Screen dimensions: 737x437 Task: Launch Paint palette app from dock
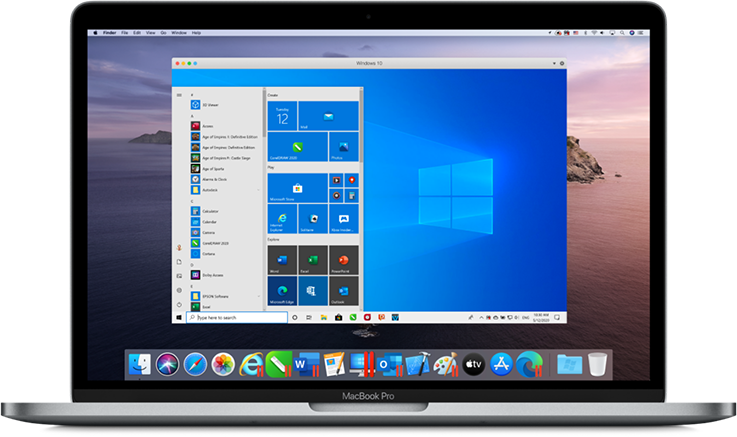[446, 365]
